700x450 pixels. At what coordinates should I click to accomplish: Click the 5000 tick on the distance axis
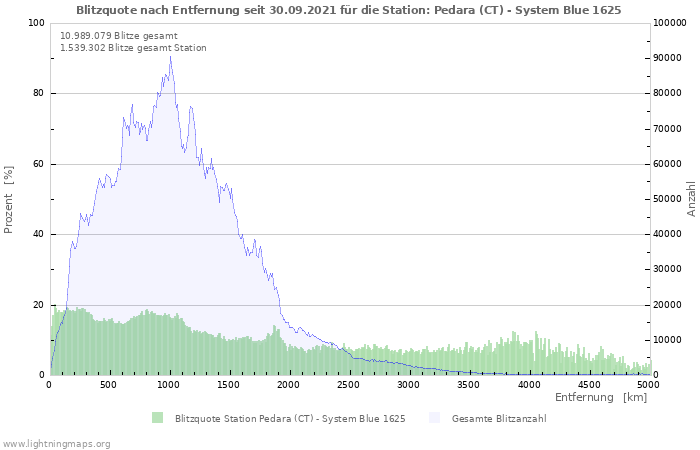[648, 384]
